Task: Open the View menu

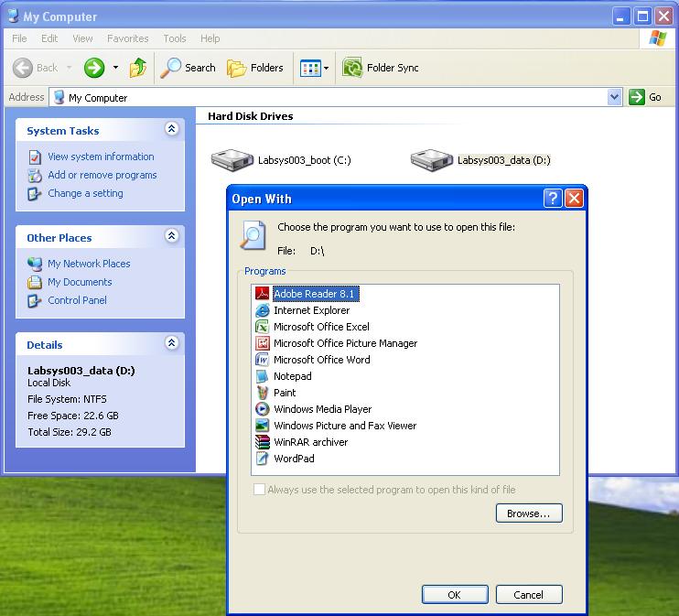Action: click(82, 38)
